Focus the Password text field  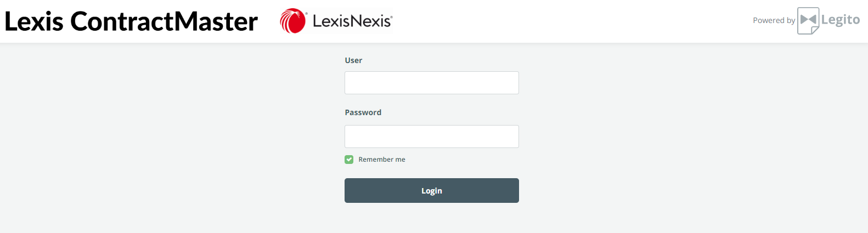tap(432, 137)
